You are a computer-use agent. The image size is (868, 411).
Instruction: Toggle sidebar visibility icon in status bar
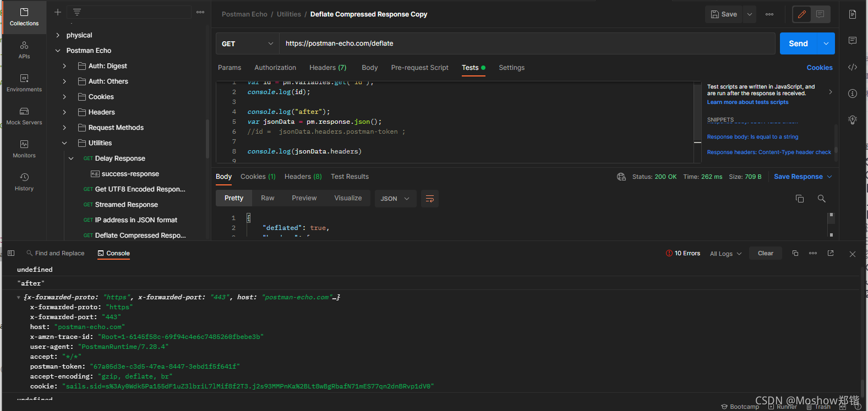coord(11,253)
